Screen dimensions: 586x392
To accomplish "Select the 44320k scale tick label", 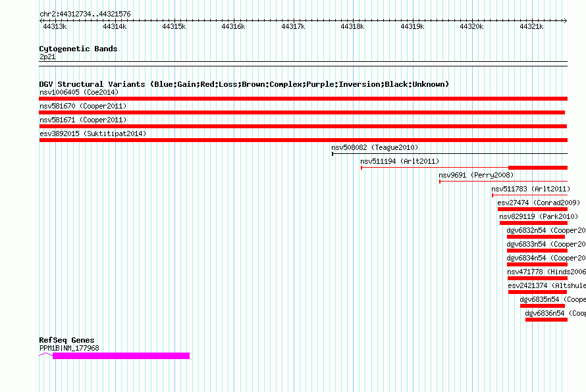I will (471, 26).
